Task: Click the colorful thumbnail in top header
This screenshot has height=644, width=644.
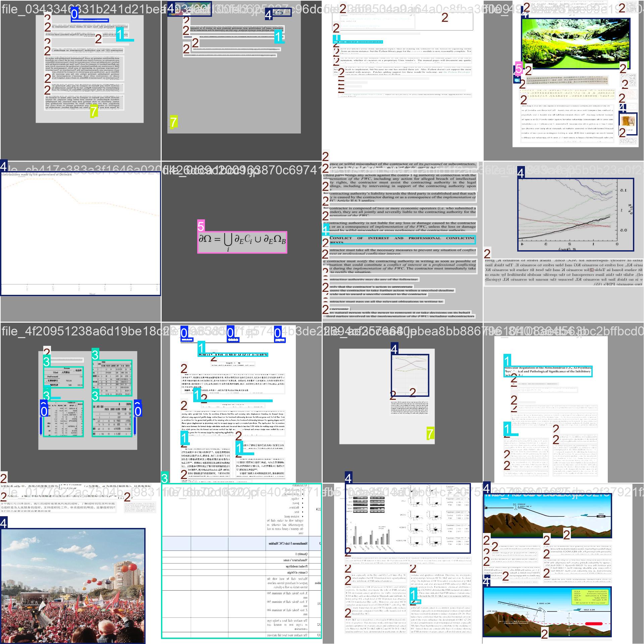Action: pos(190,9)
